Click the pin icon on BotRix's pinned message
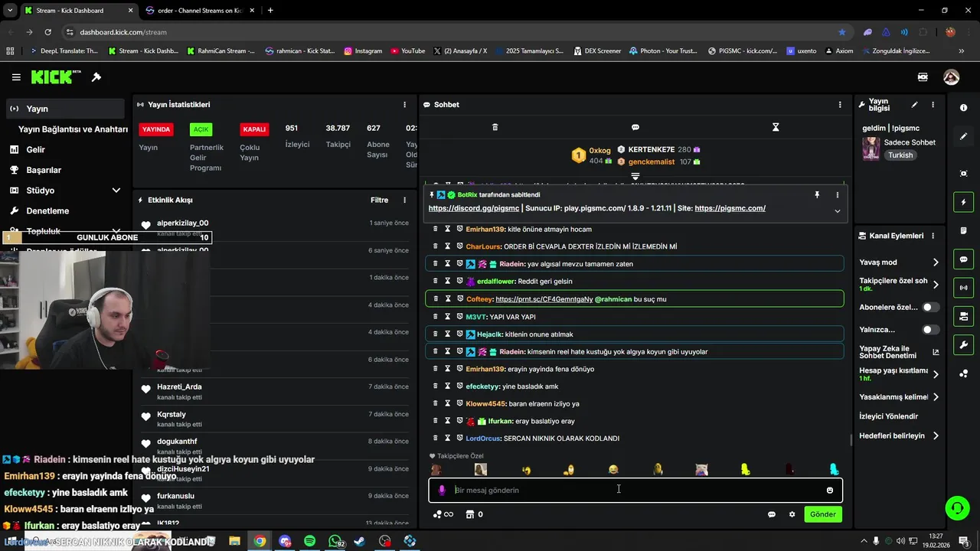This screenshot has height=551, width=980. point(817,195)
